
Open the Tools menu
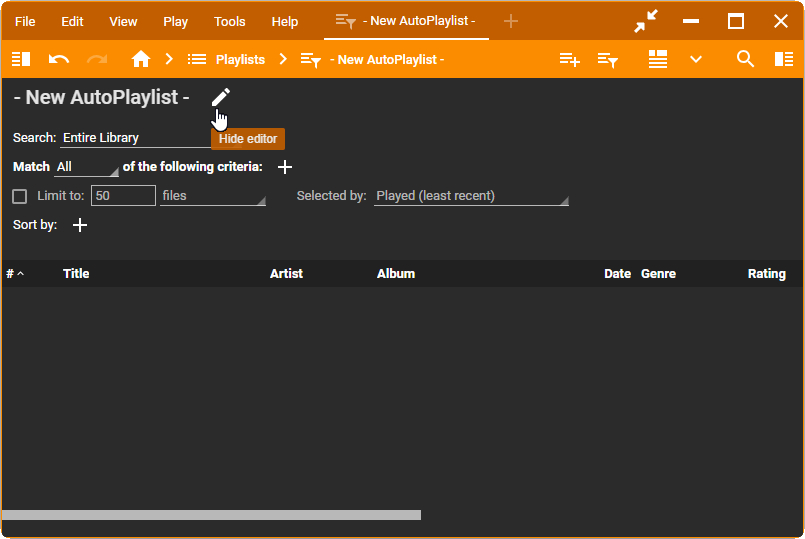pos(229,21)
